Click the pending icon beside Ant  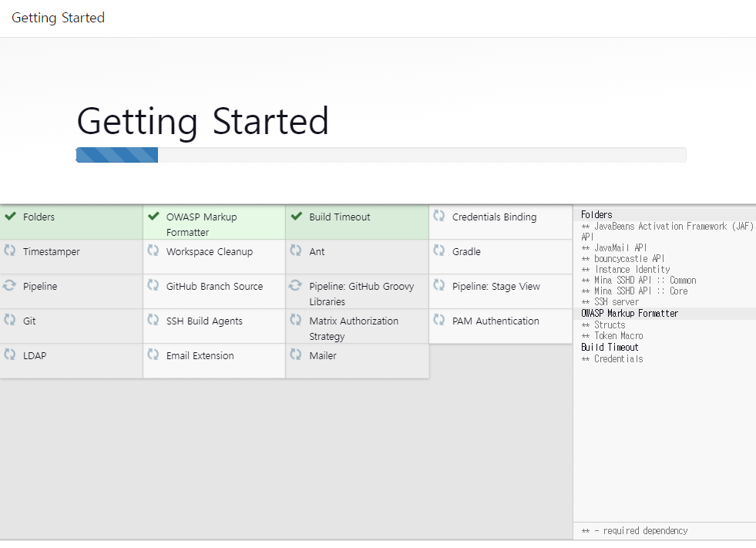pos(296,250)
